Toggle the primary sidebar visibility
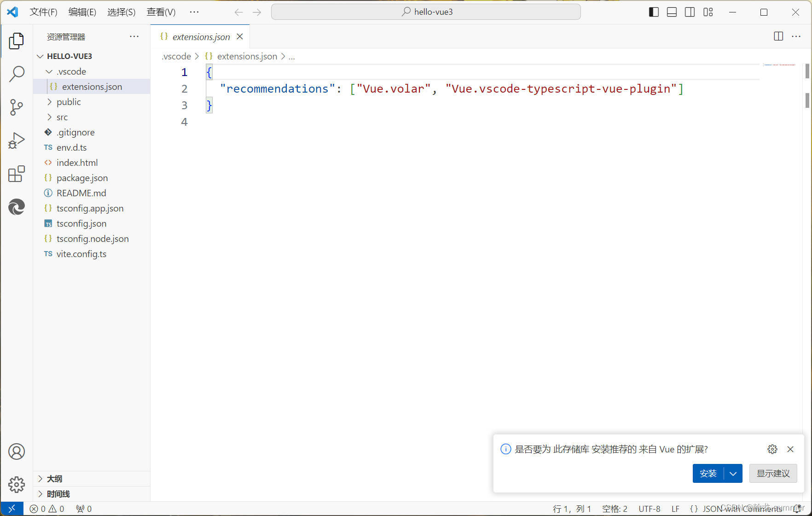This screenshot has width=812, height=516. 654,12
